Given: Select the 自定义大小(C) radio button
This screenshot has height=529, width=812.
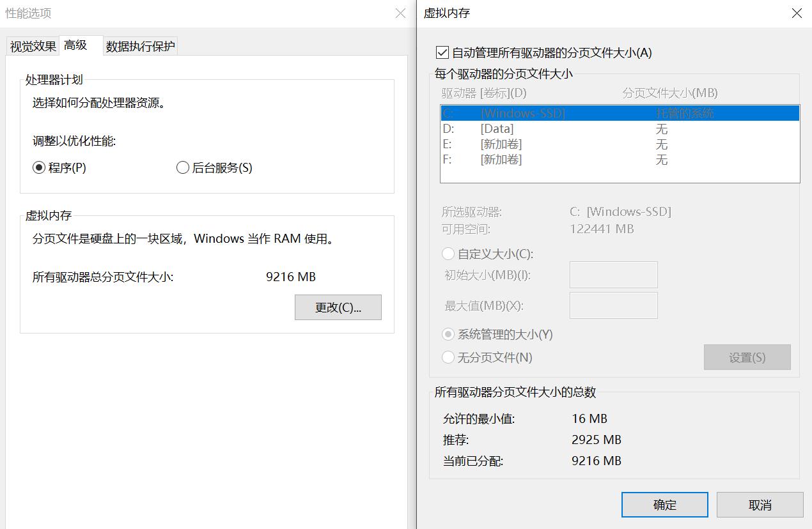Looking at the screenshot, I should [x=448, y=254].
